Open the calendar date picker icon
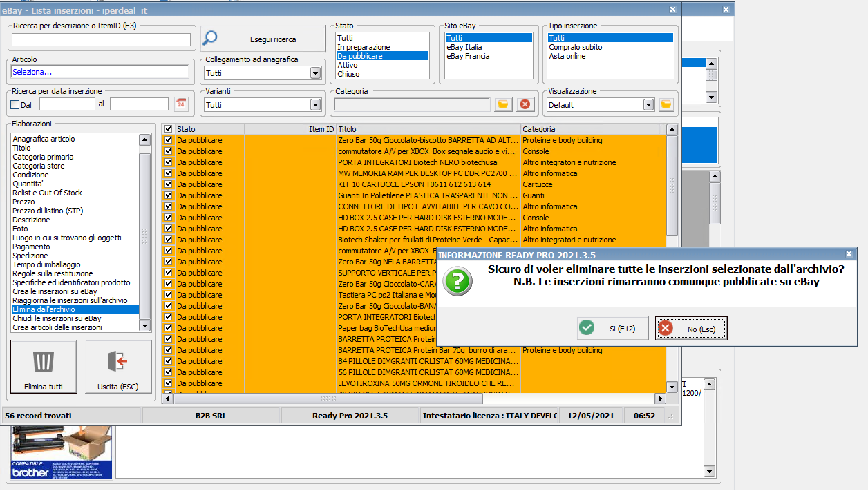 (x=181, y=104)
